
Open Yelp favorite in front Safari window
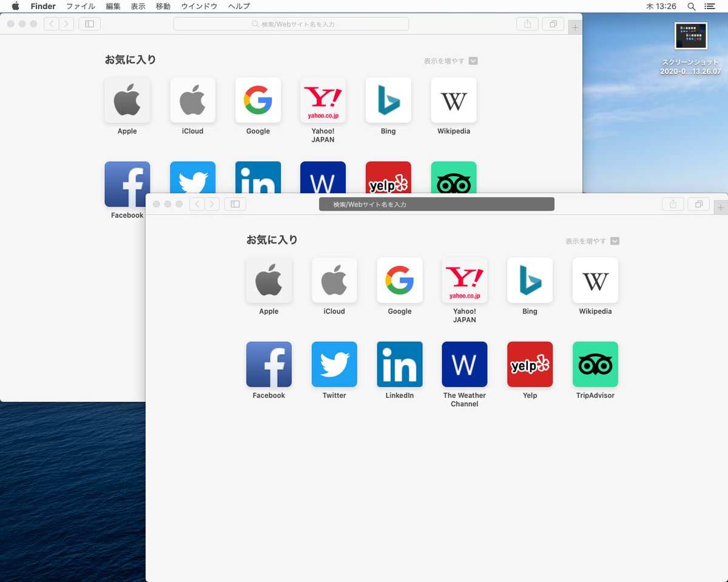[x=530, y=364]
